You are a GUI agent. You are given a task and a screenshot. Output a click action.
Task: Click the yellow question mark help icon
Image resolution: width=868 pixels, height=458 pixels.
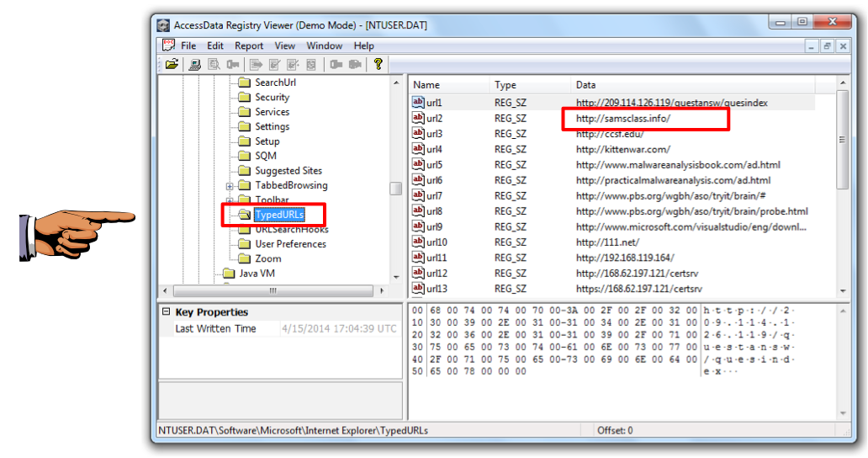378,64
